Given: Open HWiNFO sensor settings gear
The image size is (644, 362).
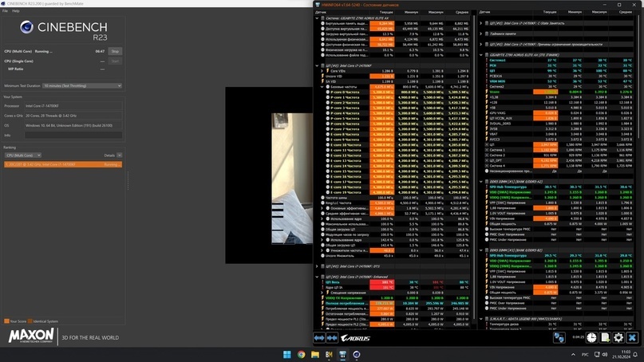Looking at the screenshot, I should click(x=618, y=337).
